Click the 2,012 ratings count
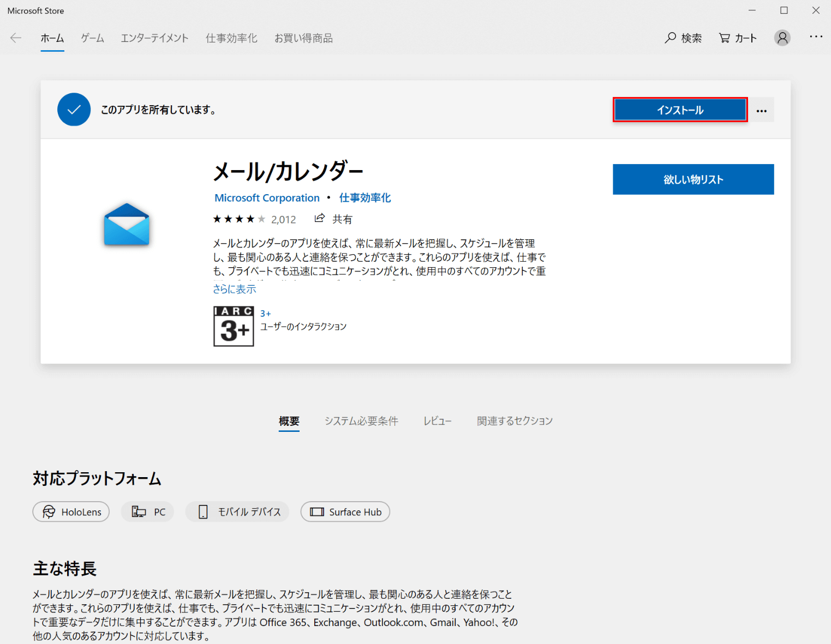831x644 pixels. coord(284,219)
